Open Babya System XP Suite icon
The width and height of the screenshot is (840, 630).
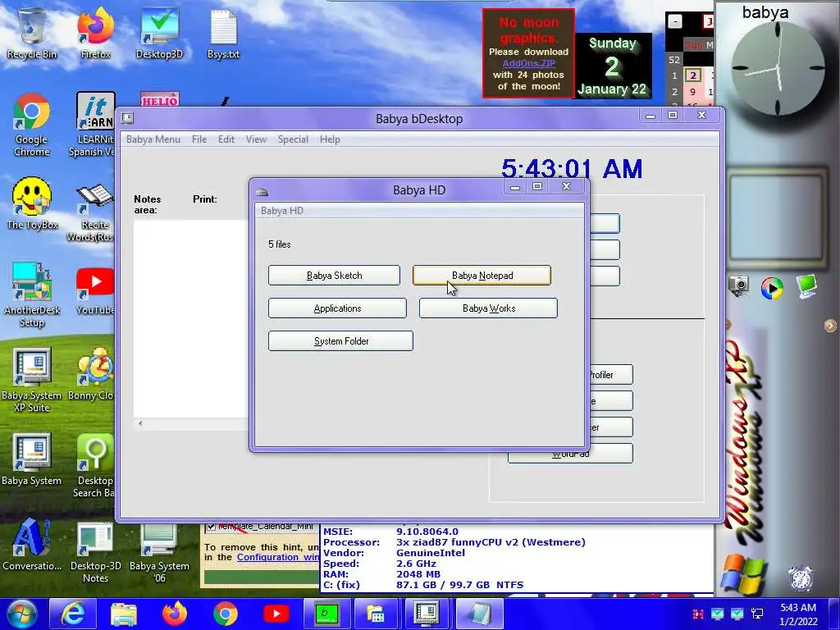32,381
